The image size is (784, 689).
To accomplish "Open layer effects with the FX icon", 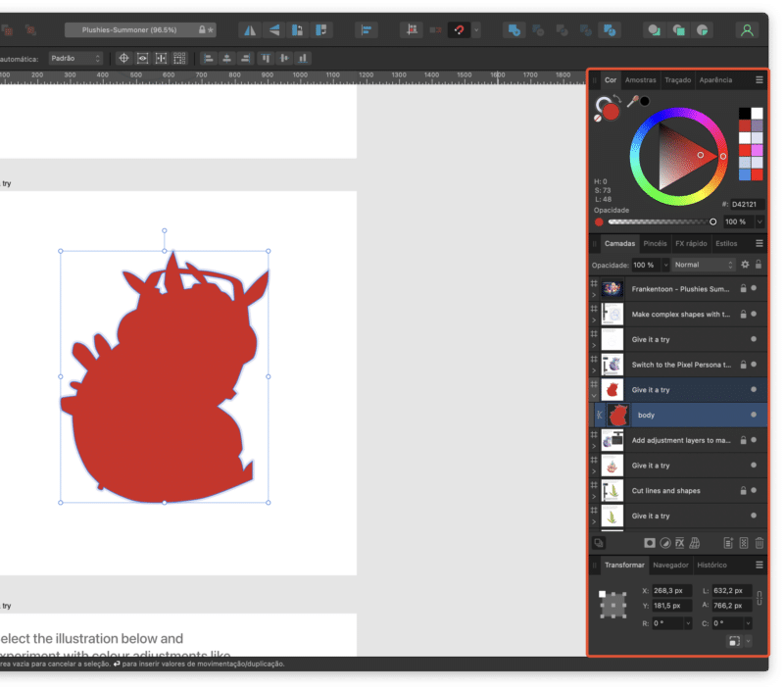I will (680, 542).
